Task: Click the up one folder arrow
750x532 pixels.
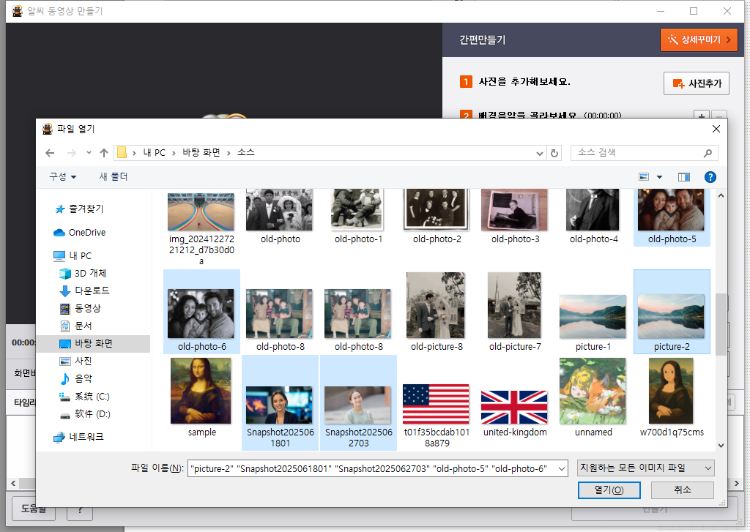Action: pos(103,153)
